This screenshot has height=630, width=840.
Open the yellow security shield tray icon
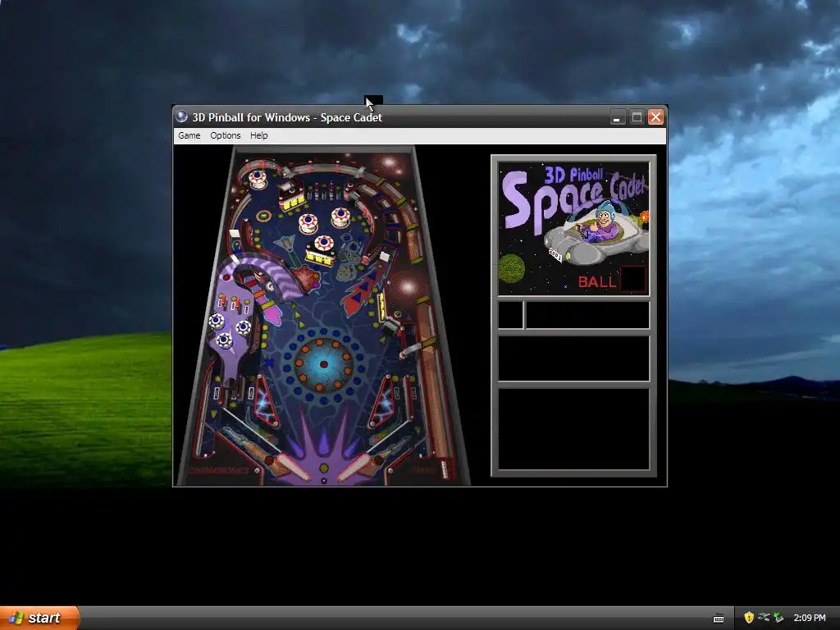point(749,618)
